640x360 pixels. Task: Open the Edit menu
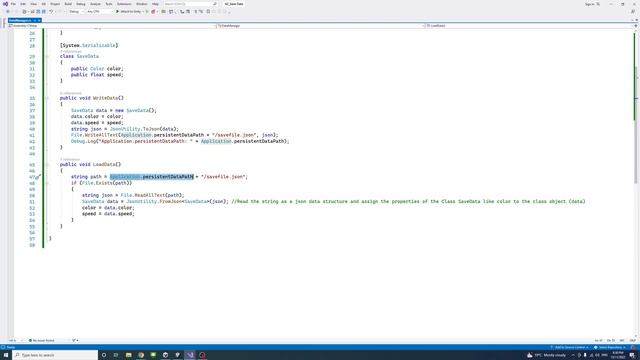tap(23, 4)
